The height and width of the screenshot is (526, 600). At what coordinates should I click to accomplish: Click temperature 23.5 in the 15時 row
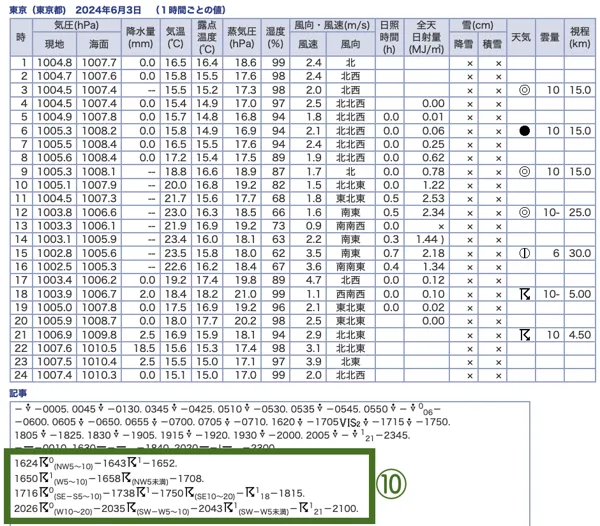point(175,253)
